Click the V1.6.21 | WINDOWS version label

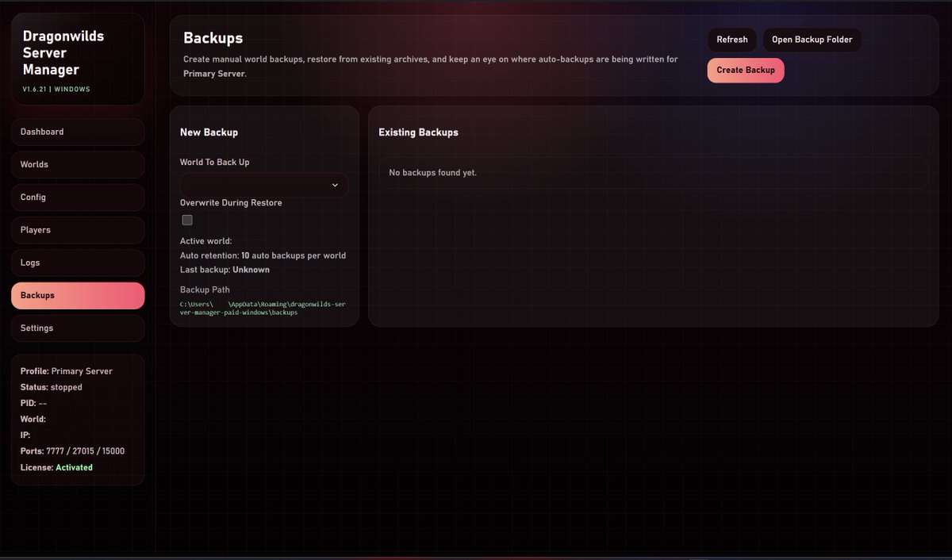coord(56,89)
